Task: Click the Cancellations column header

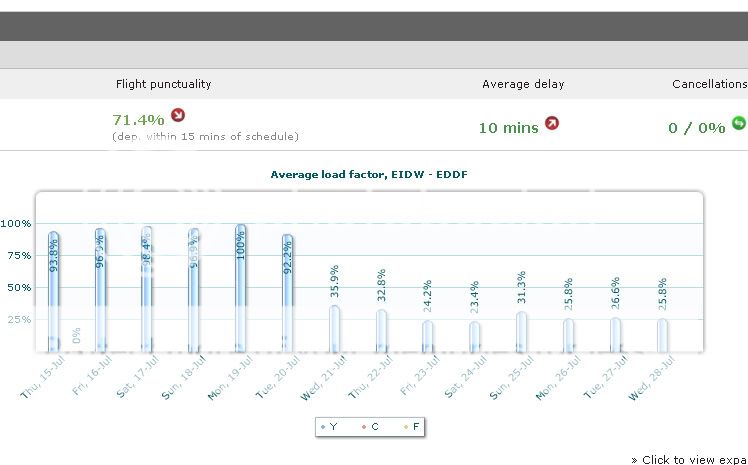Action: click(709, 84)
